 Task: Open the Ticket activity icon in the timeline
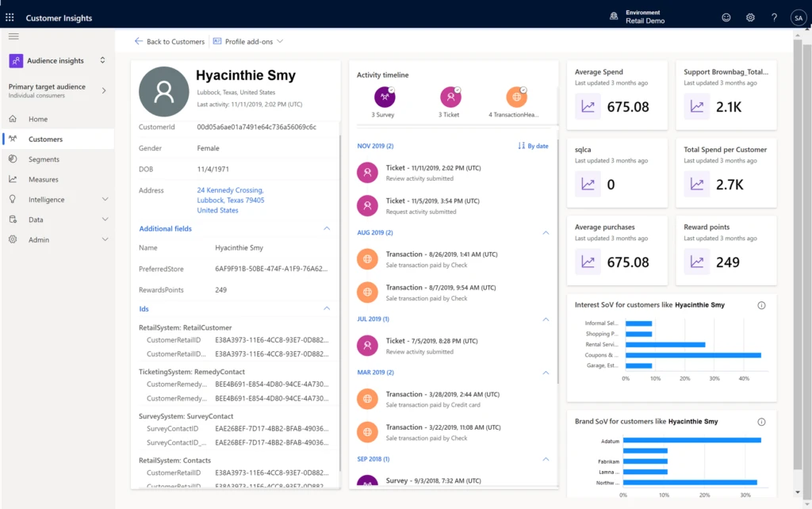(450, 98)
